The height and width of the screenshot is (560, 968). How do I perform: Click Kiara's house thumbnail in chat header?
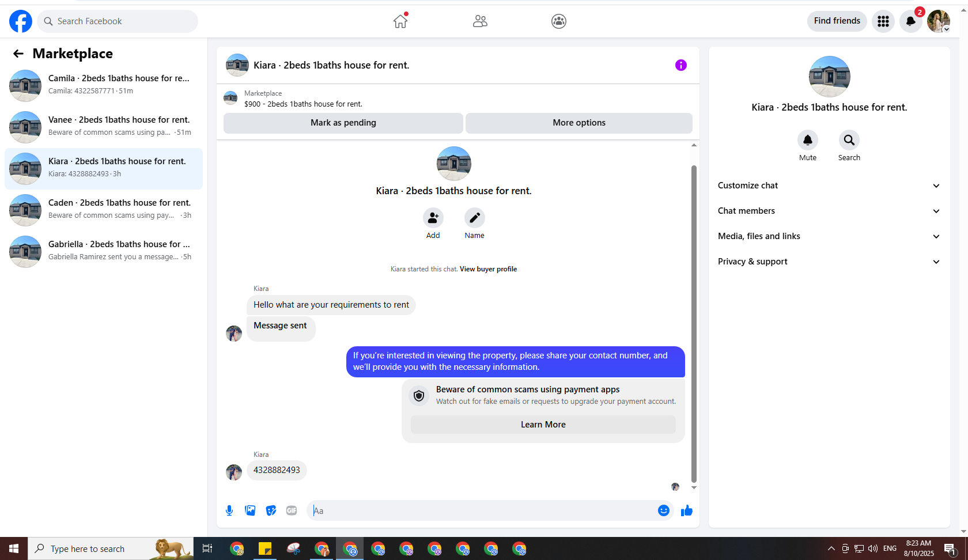pyautogui.click(x=237, y=65)
